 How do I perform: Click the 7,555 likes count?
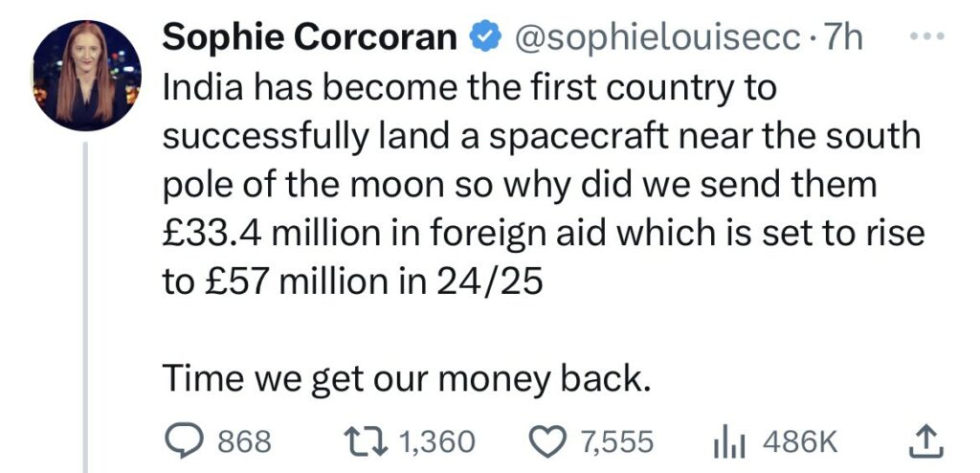617,441
